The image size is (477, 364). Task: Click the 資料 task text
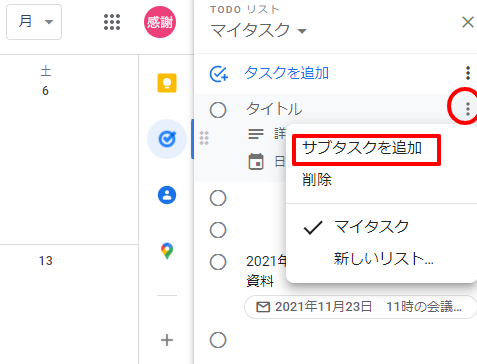click(260, 281)
